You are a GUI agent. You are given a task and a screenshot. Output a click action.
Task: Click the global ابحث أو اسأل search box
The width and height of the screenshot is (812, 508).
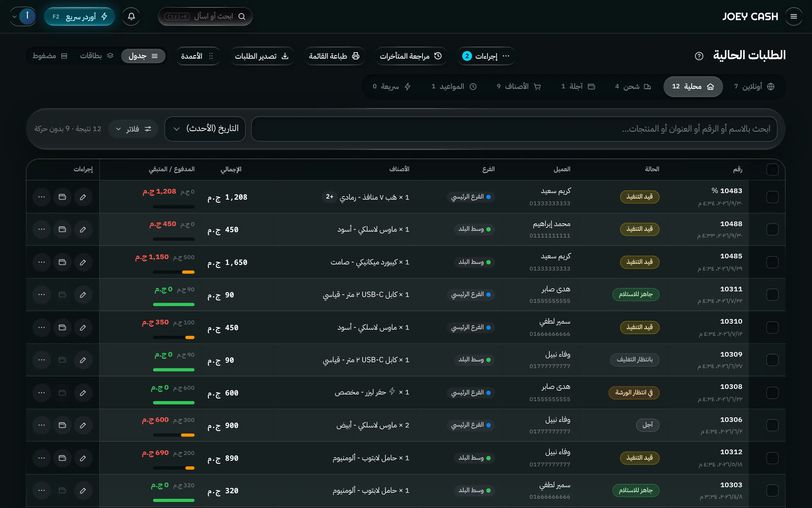[x=205, y=17]
